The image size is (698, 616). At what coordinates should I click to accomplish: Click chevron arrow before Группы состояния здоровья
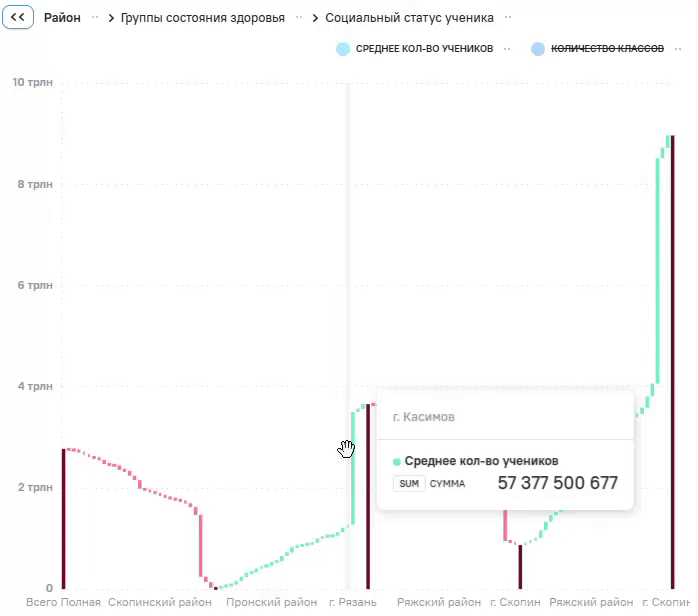coord(111,18)
